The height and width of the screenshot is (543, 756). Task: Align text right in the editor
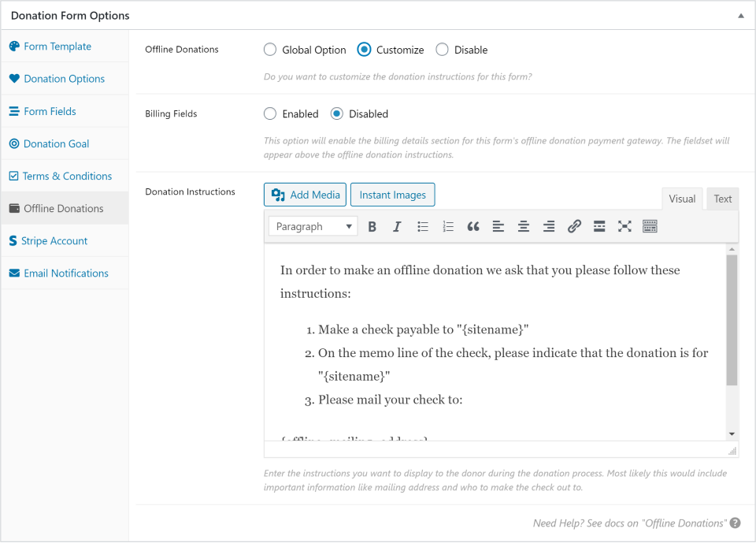click(x=549, y=226)
